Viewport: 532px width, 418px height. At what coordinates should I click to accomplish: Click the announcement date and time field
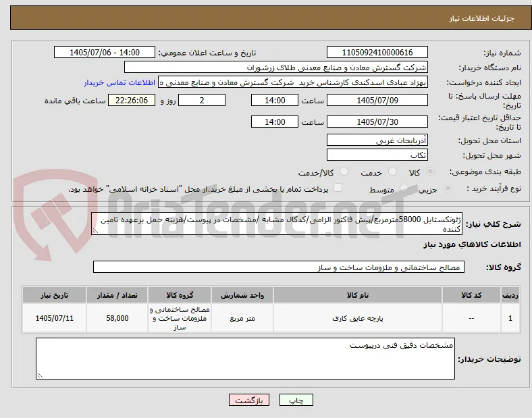[x=105, y=52]
